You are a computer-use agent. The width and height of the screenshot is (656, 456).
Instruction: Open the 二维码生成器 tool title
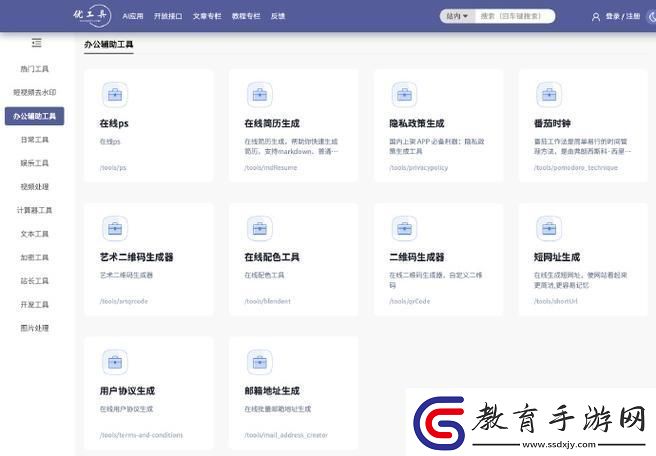(x=417, y=257)
